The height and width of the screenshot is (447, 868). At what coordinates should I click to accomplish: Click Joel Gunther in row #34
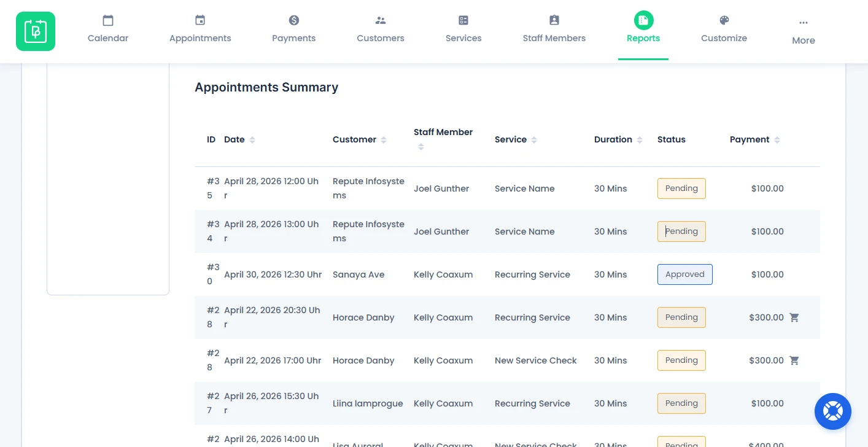441,231
